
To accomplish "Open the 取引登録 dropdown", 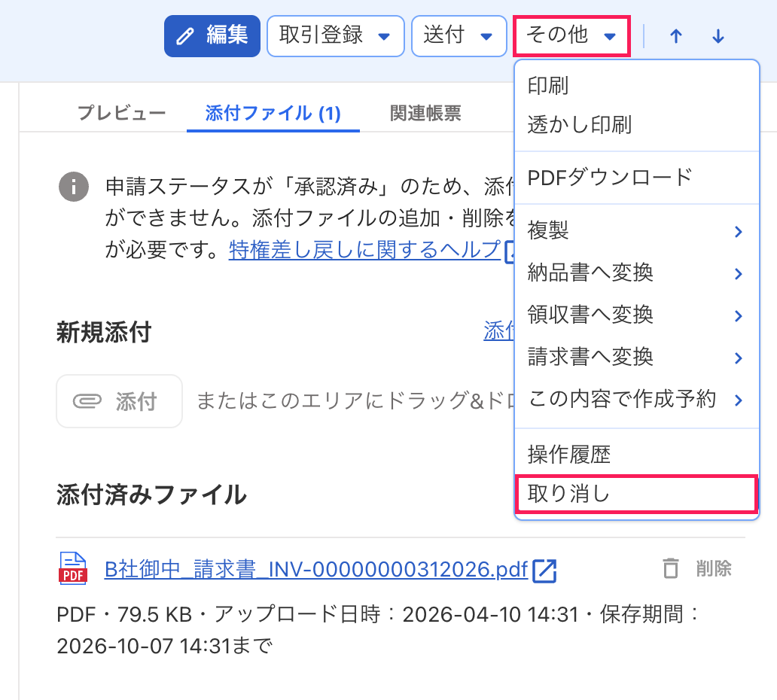I will (336, 36).
